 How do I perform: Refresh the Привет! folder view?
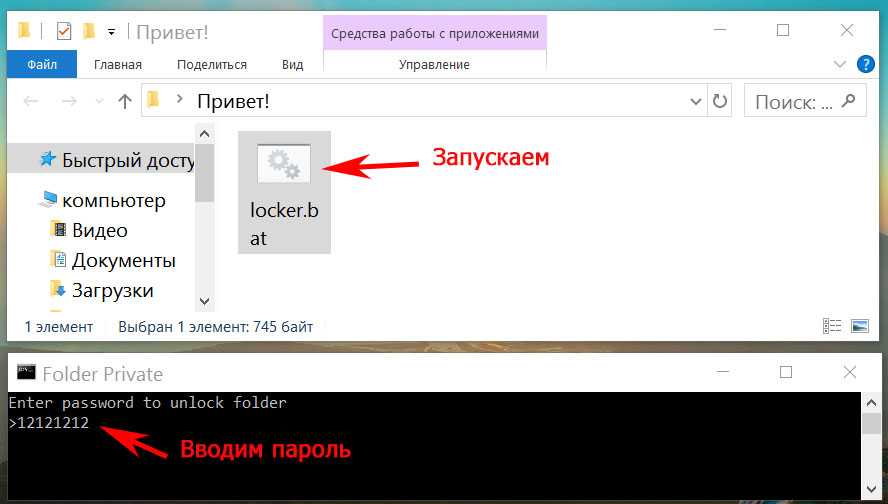click(x=719, y=101)
